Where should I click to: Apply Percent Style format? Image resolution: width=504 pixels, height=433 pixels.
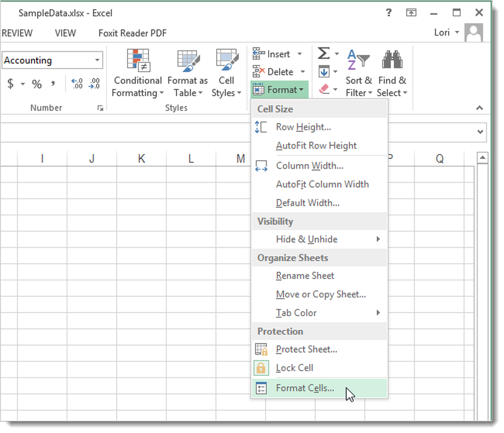click(x=37, y=84)
